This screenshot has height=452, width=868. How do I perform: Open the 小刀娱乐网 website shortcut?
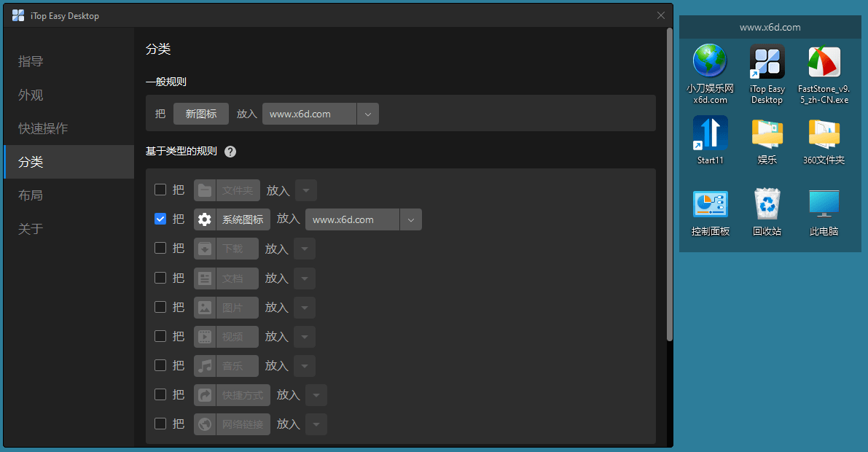710,62
